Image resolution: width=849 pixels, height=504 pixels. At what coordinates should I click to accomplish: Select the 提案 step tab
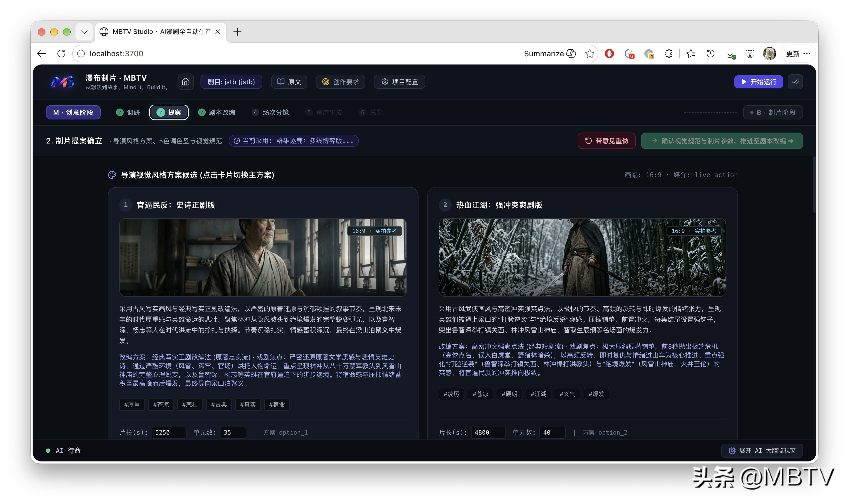[x=169, y=112]
